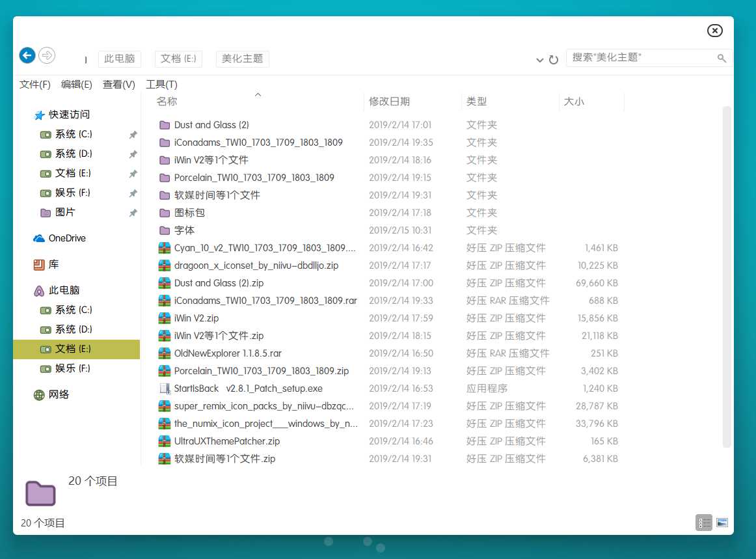Viewport: 756px width, 559px height.
Task: Click the the_numix_icon_project zip icon
Action: pos(165,424)
